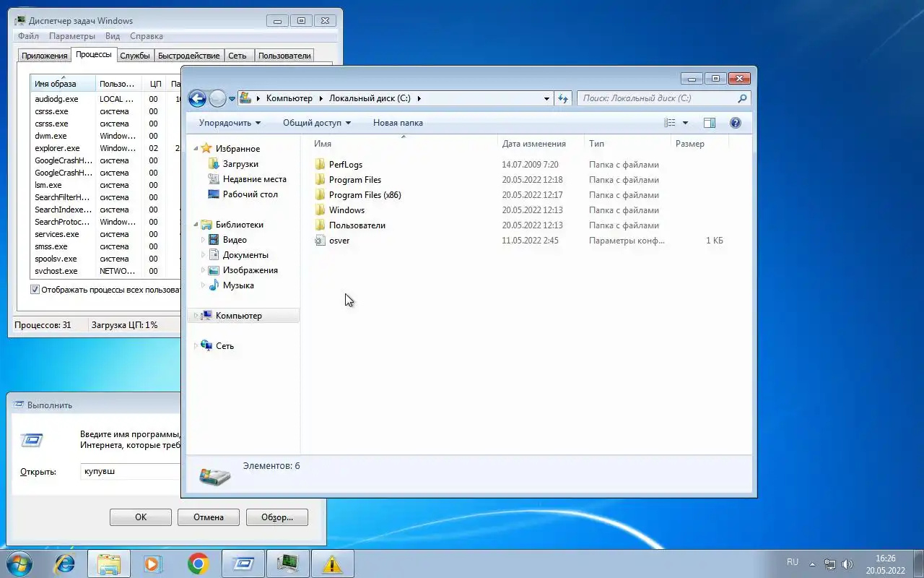
Task: Select the osver file icon
Action: coord(321,241)
